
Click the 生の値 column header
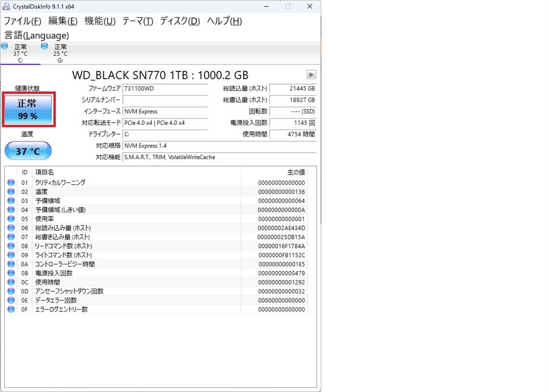274,172
